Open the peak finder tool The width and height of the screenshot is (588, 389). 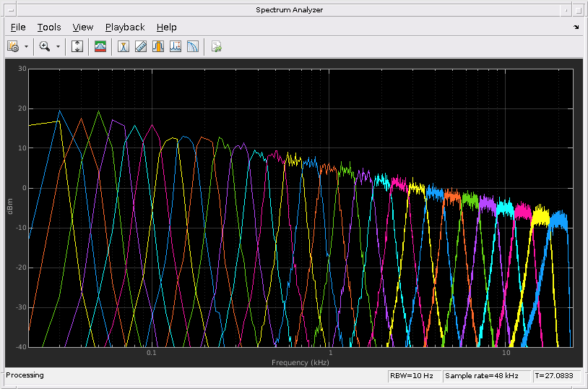[x=175, y=46]
